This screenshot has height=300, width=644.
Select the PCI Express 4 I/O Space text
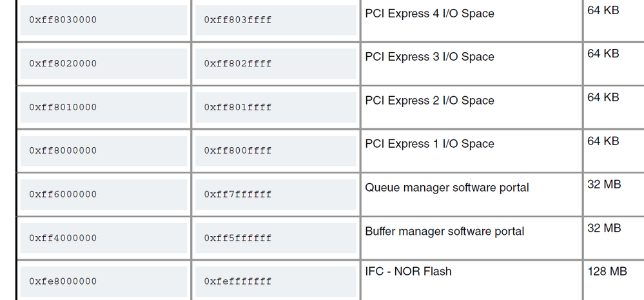click(429, 14)
